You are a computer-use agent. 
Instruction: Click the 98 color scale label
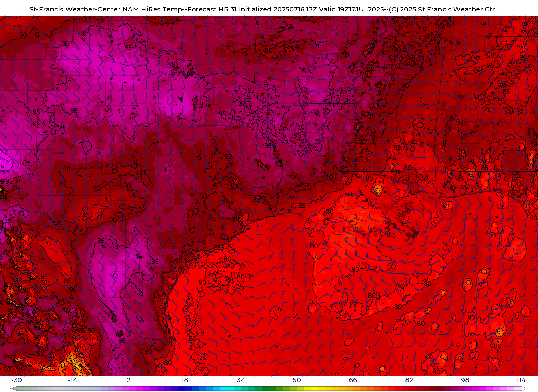pyautogui.click(x=465, y=380)
